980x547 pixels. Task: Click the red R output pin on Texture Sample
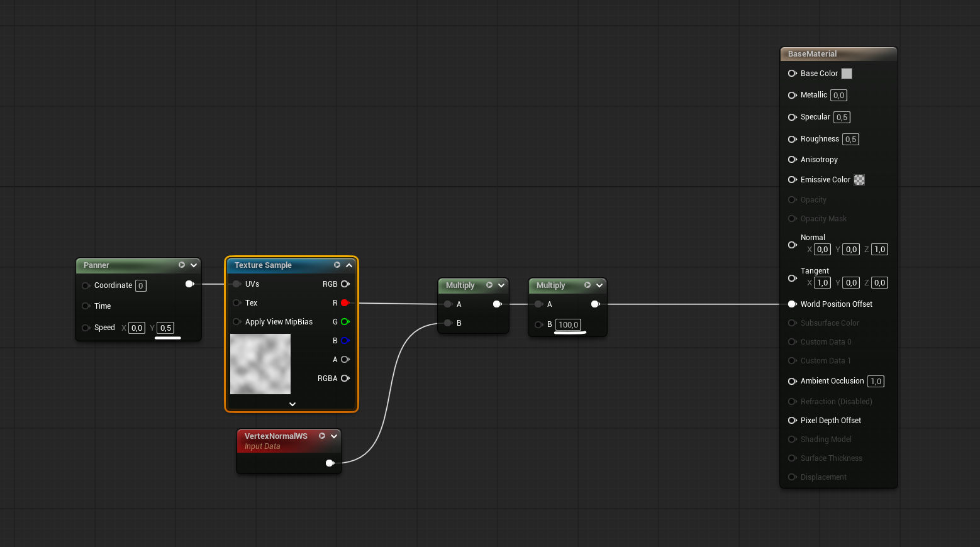tap(345, 303)
